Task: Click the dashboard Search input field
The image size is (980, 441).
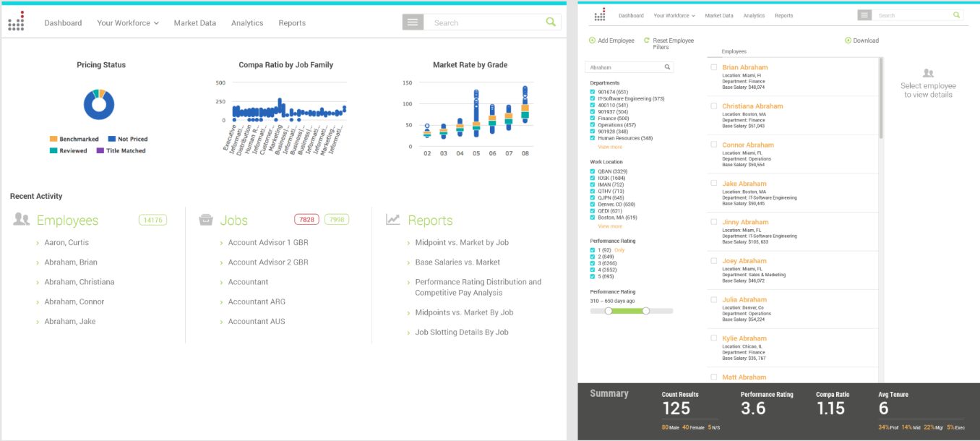Action: tap(484, 22)
